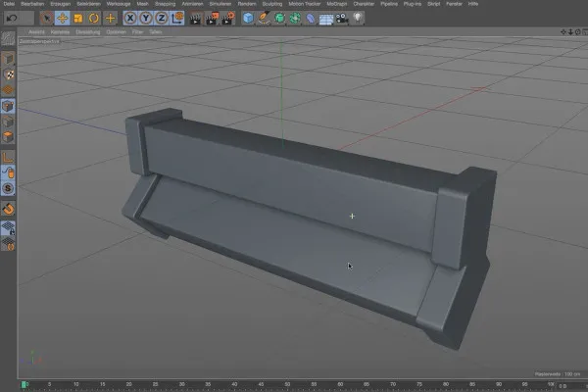The width and height of the screenshot is (588, 392).
Task: Open the MoGraph menu
Action: tap(337, 4)
